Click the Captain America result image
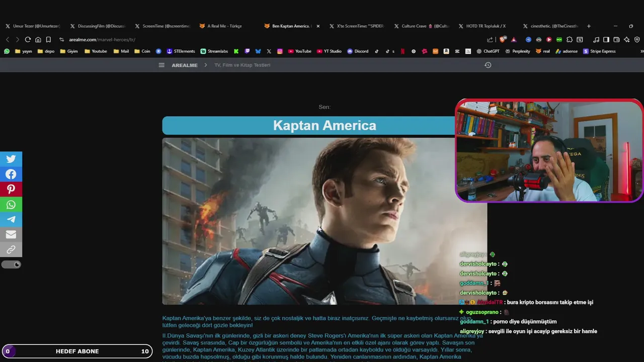This screenshot has height=362, width=644. 325,221
